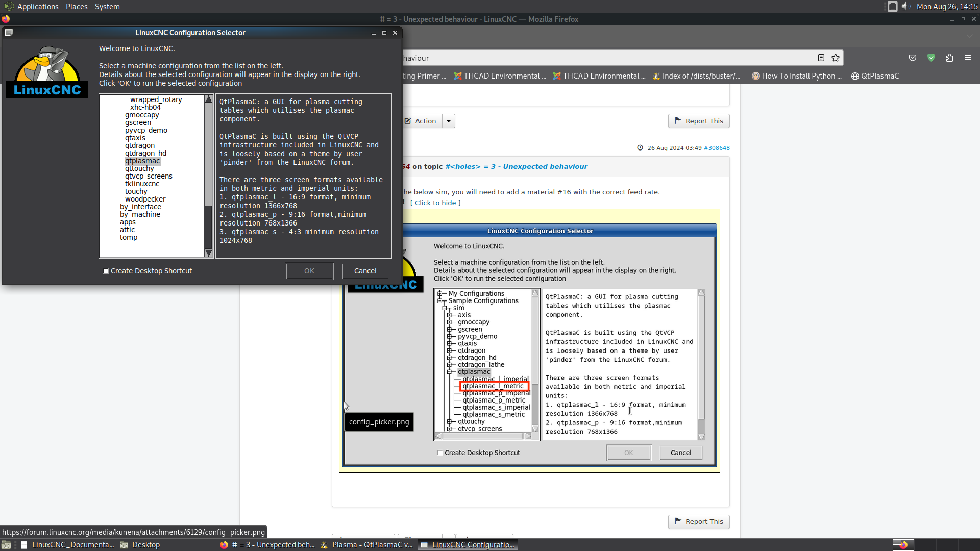Click the config list scrollbar down arrow
The image size is (980, 551).
pyautogui.click(x=208, y=253)
